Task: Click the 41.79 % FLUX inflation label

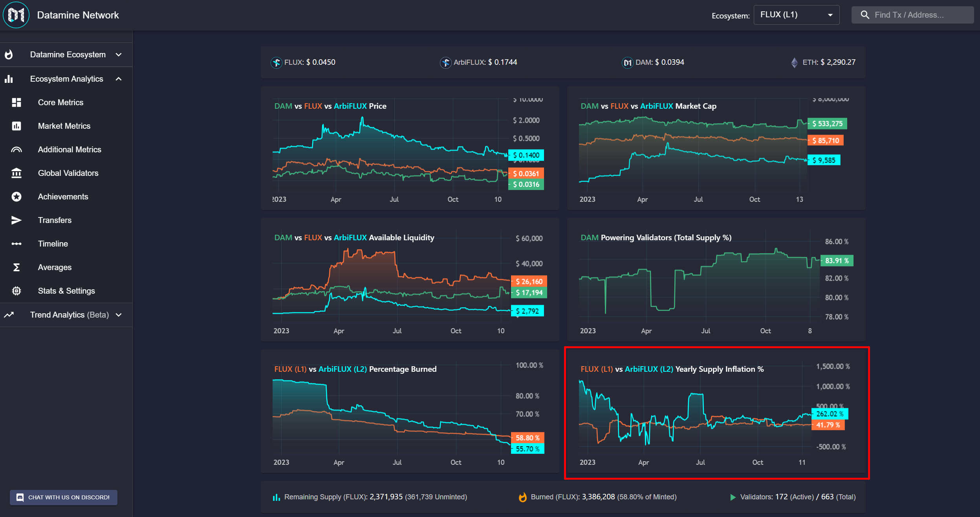Action: [x=828, y=425]
